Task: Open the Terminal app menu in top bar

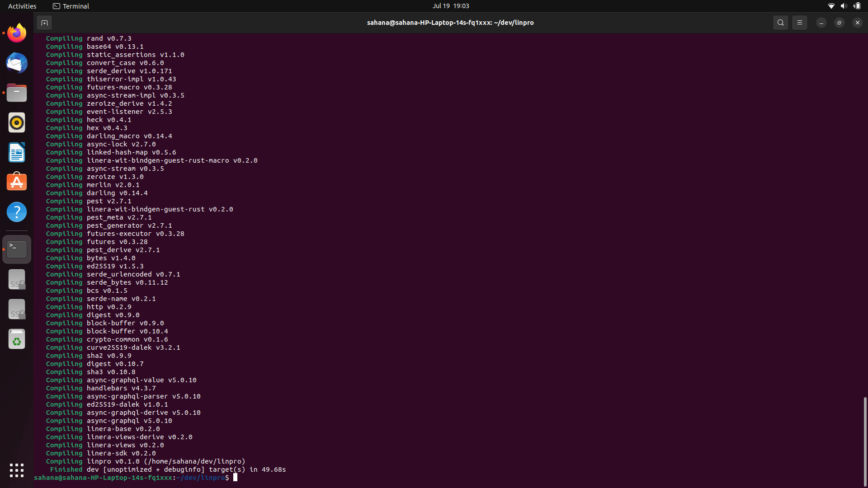Action: tap(71, 6)
